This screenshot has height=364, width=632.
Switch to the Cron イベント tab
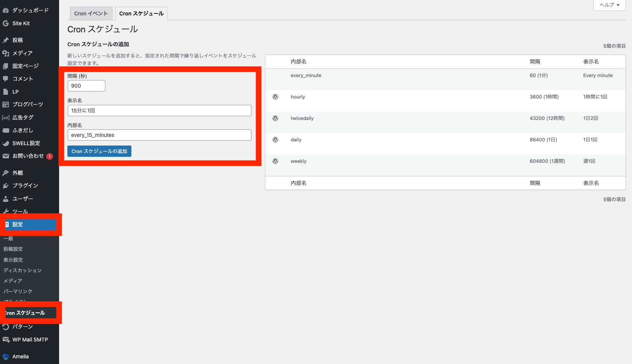click(x=91, y=14)
